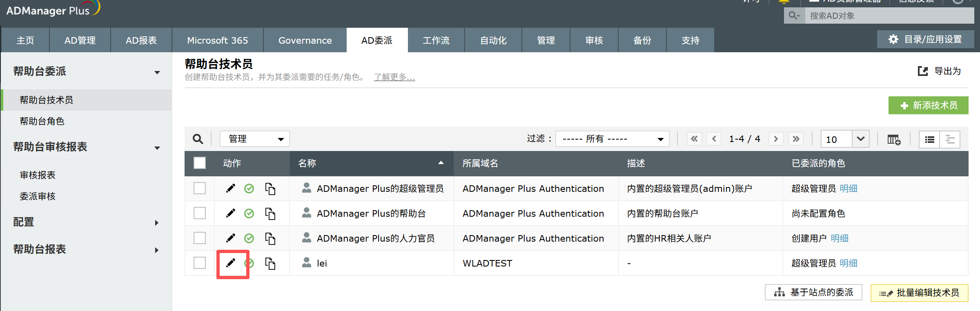
Task: Open 明细 link for 创建用户 role
Action: 840,238
